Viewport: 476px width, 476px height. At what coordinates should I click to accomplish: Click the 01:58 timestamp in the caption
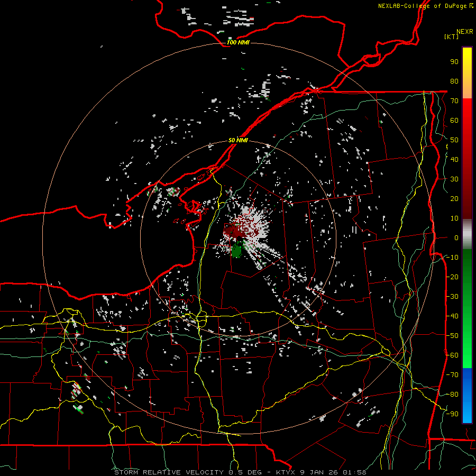[354, 472]
